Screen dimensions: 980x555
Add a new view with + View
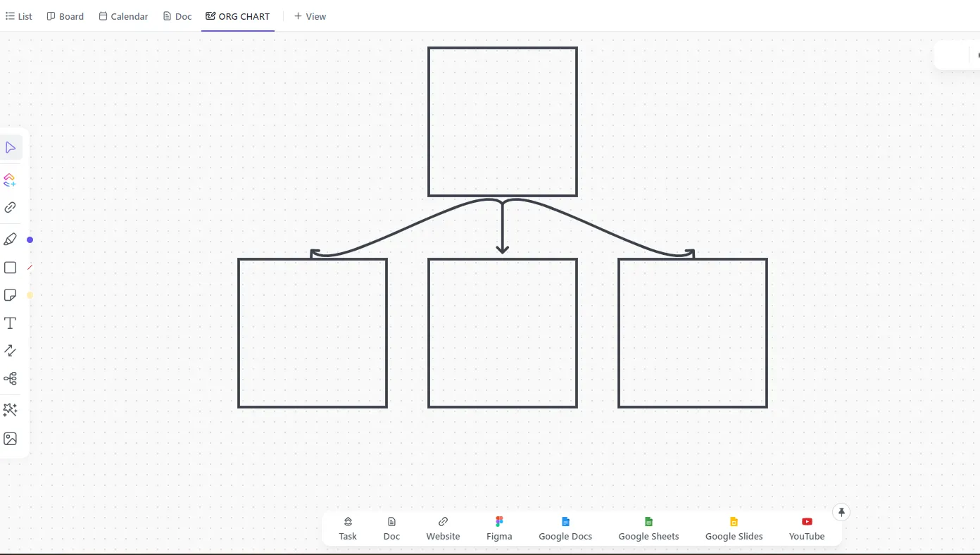(310, 16)
